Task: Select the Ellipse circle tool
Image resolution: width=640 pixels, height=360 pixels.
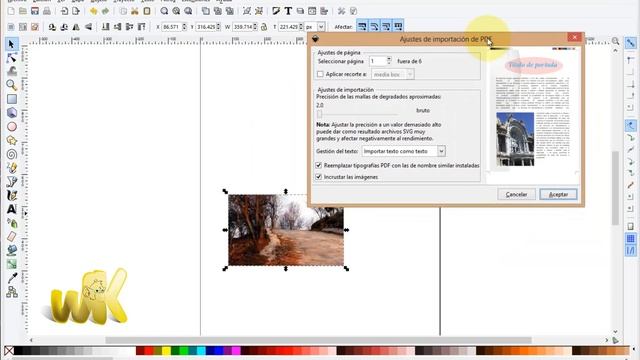Action: 11,127
